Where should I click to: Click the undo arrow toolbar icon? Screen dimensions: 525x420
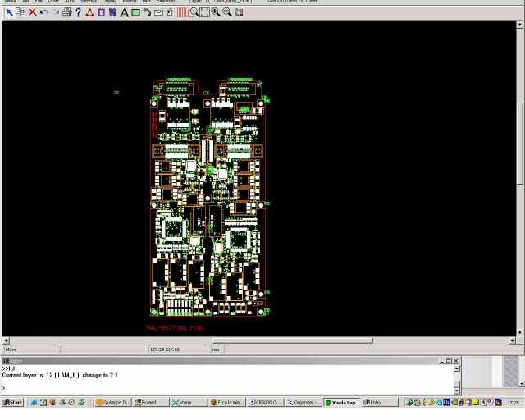point(43,12)
